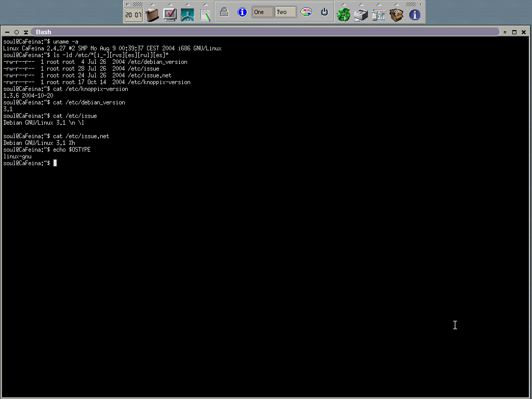
Task: Click the 'uname -a' command text
Action: tap(65, 42)
